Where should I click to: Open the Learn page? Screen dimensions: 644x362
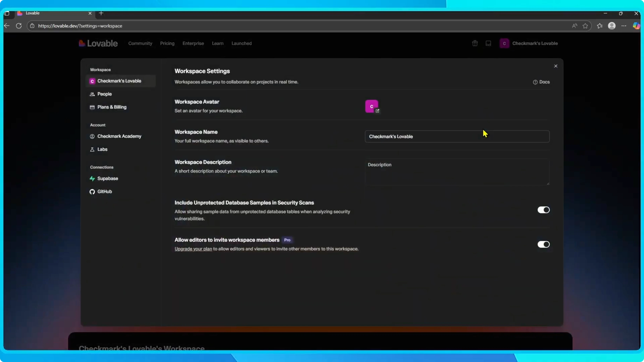pos(218,44)
